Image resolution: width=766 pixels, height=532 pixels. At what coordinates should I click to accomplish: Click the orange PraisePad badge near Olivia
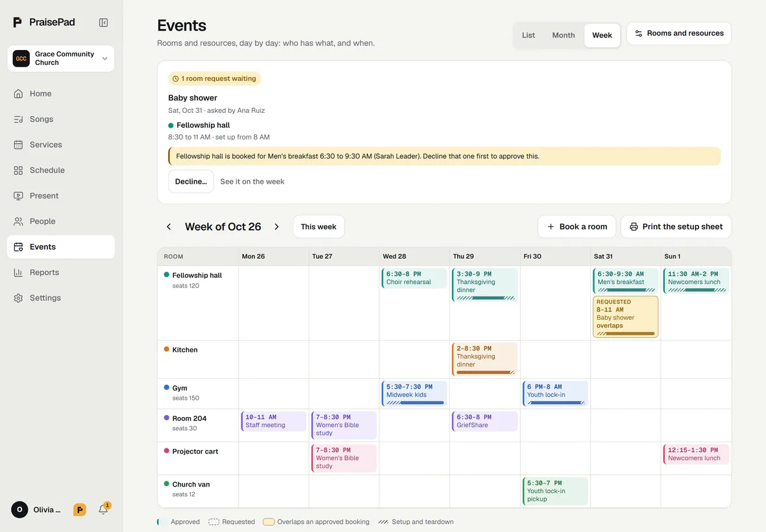(80, 510)
